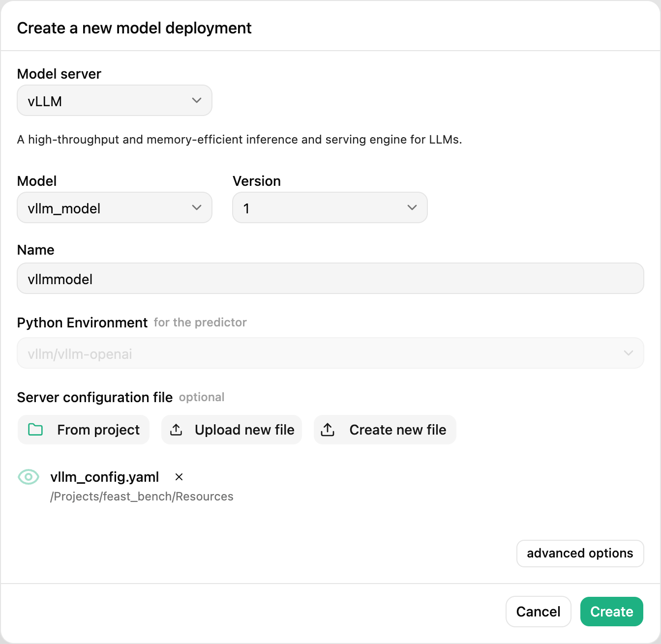Choose config file From project
Image resolution: width=661 pixels, height=644 pixels.
[84, 430]
